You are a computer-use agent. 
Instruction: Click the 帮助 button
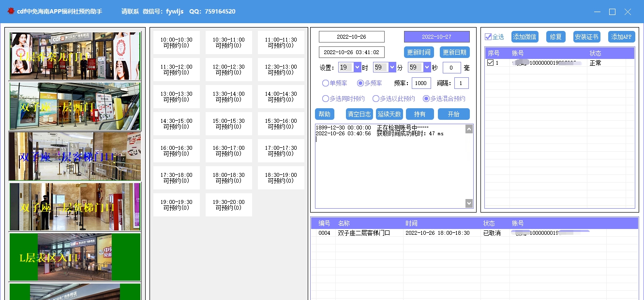click(324, 114)
